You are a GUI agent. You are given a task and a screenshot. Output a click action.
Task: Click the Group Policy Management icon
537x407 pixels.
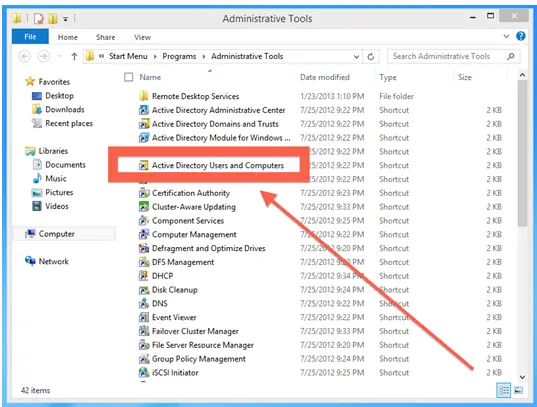point(144,359)
